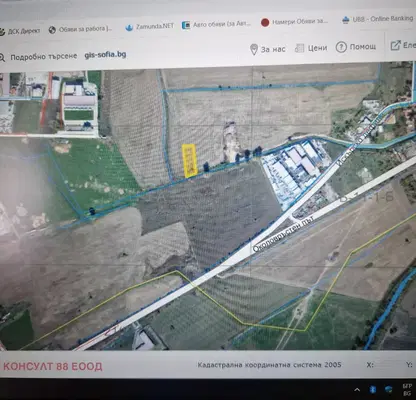416x400 pixels.
Task: Click the Помощ question mark icon
Action: pos(341,47)
